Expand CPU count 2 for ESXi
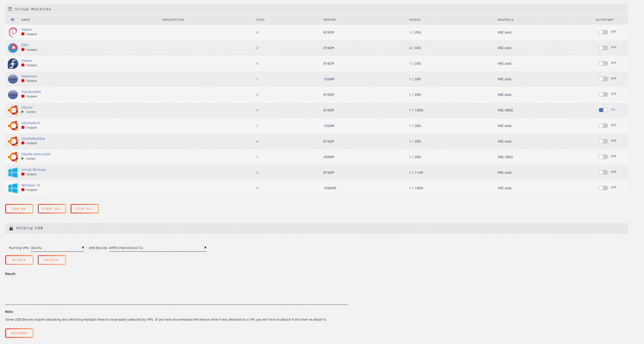The width and height of the screenshot is (644, 344). click(x=257, y=48)
